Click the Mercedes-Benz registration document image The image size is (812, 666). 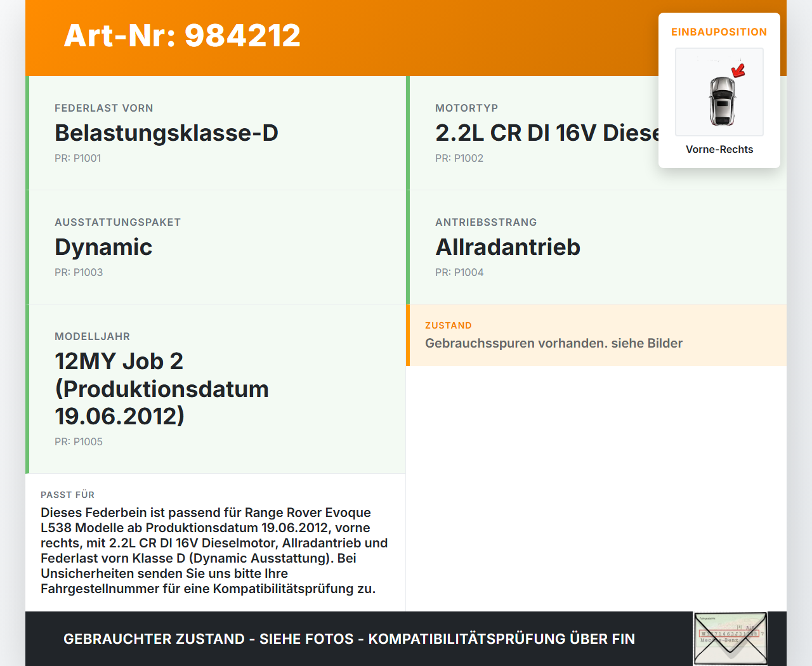(x=730, y=637)
